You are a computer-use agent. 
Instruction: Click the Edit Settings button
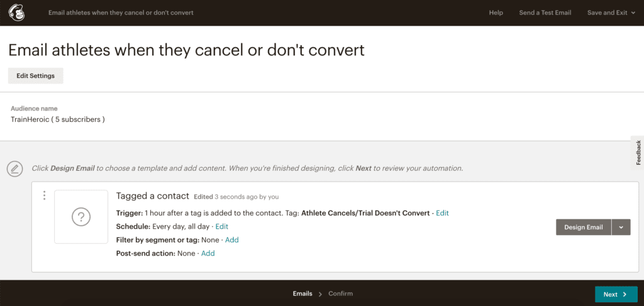pyautogui.click(x=36, y=76)
